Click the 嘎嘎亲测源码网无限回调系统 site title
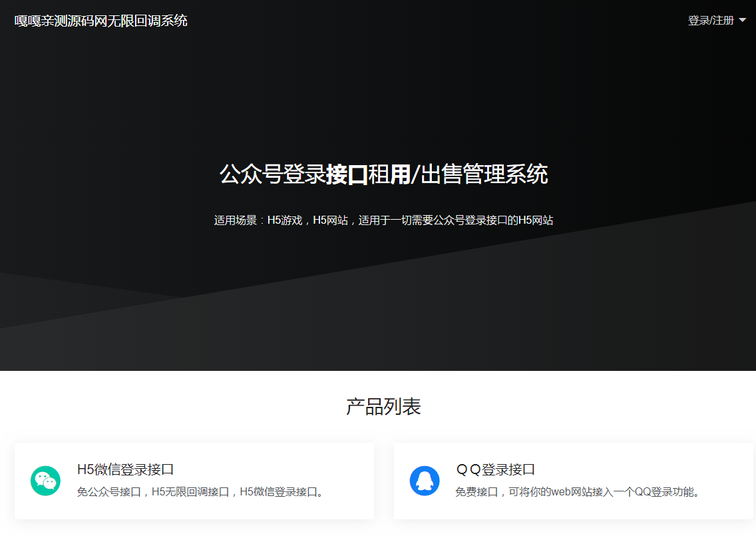Screen dimensions: 756x548 click(101, 21)
